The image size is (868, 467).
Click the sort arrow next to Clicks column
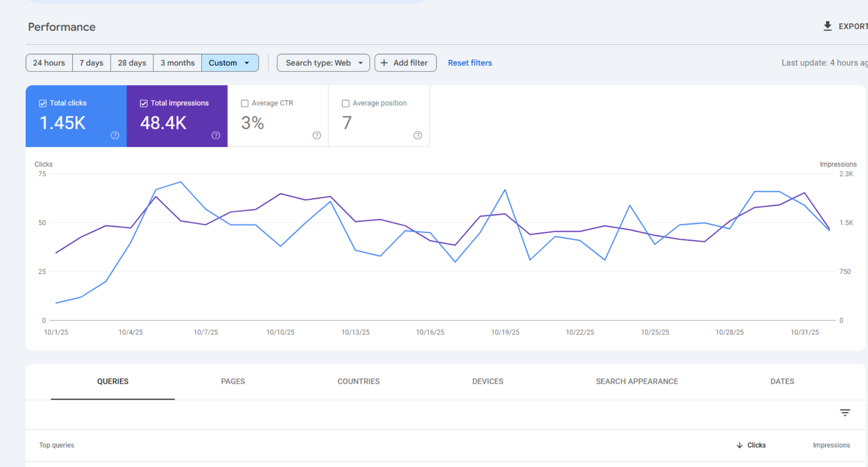tap(739, 445)
